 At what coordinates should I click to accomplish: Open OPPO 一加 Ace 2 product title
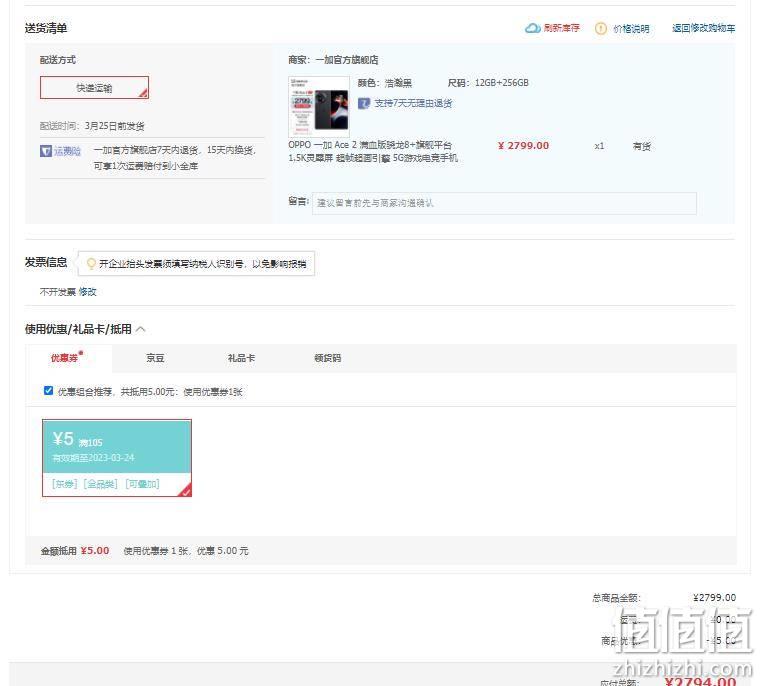click(x=373, y=151)
